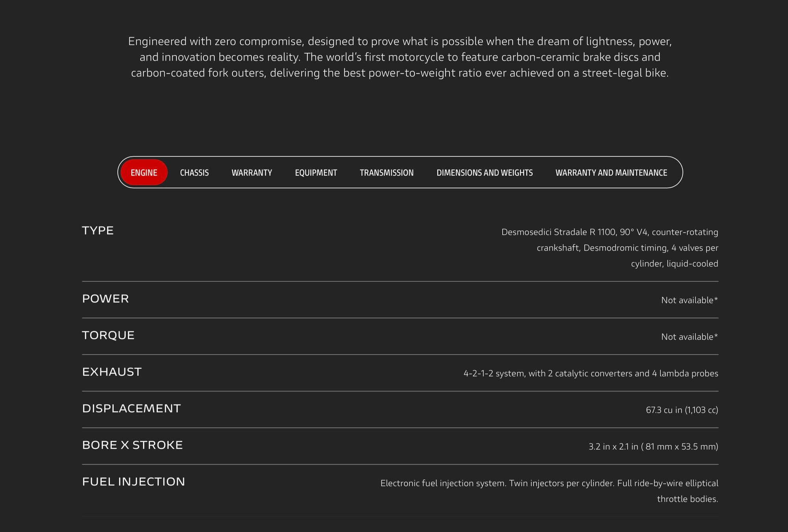This screenshot has height=532, width=788.
Task: Click the POWER spec row label
Action: pos(105,298)
